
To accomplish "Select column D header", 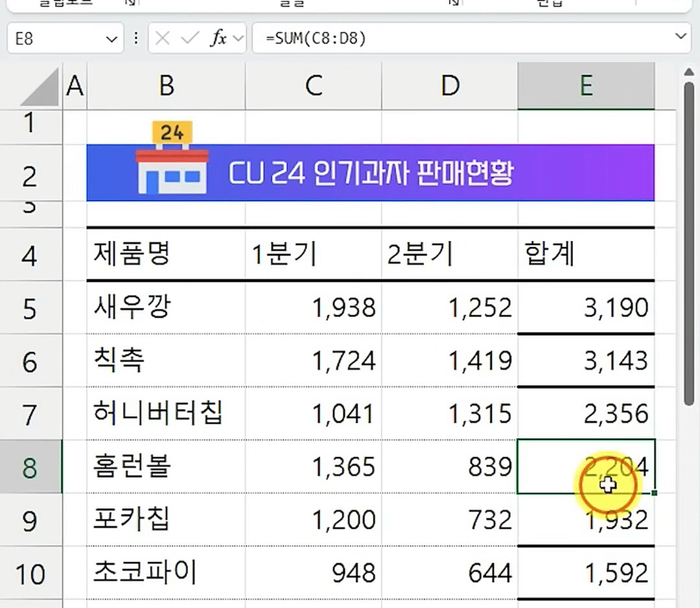I will point(450,86).
